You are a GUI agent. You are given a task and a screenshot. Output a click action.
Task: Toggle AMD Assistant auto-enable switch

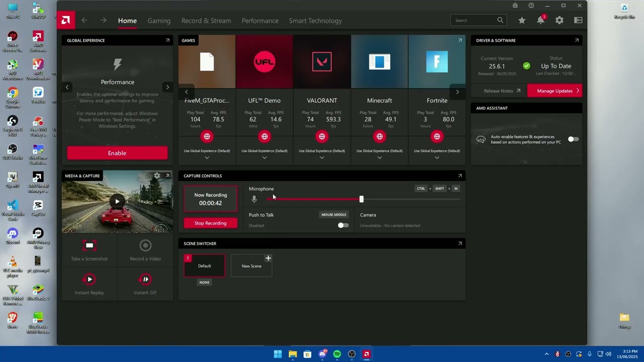point(573,139)
